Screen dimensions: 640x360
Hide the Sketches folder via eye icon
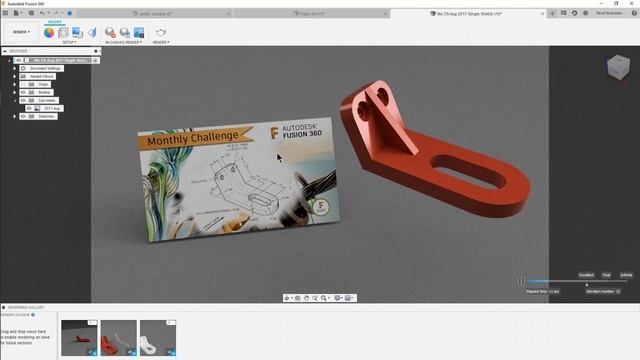pyautogui.click(x=23, y=116)
